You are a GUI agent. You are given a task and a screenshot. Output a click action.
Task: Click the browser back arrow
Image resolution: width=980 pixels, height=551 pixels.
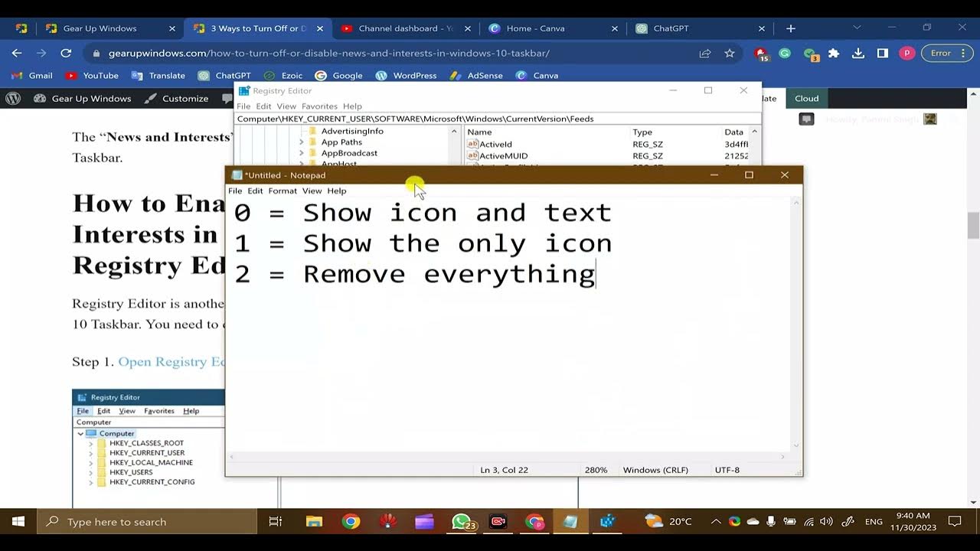(x=17, y=53)
